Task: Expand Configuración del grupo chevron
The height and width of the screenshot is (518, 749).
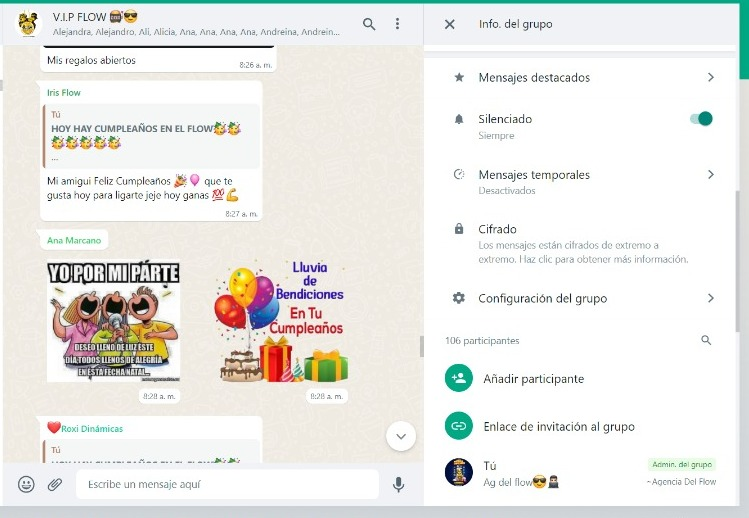Action: click(x=711, y=298)
